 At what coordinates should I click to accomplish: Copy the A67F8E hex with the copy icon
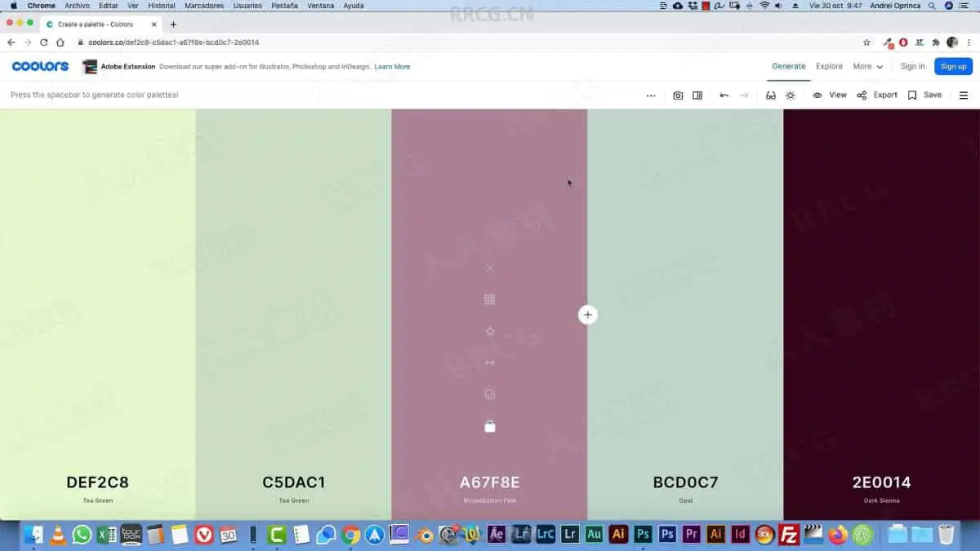(490, 394)
